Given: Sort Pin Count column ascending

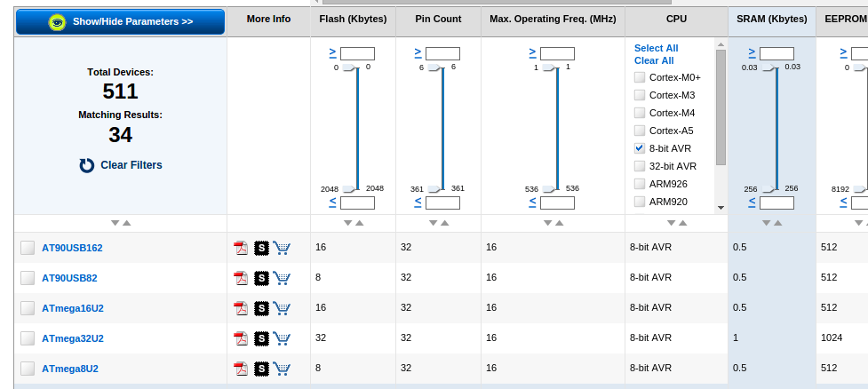Looking at the screenshot, I should [x=446, y=223].
